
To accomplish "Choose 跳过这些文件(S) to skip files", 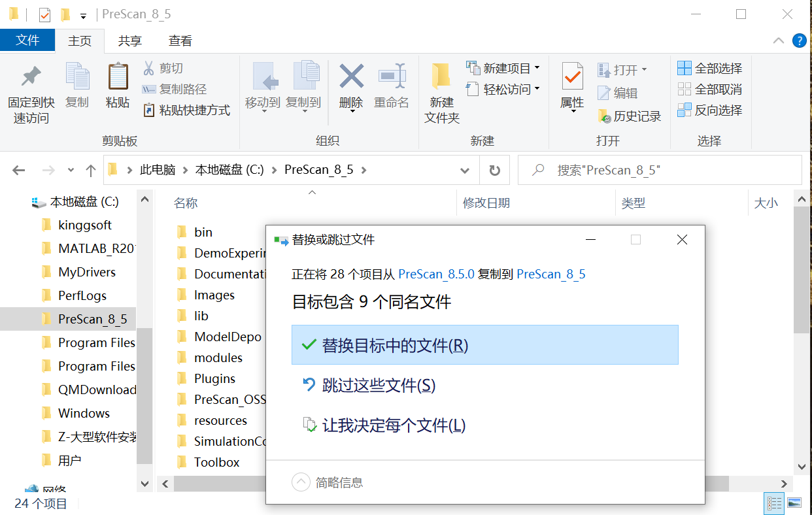I will (485, 386).
